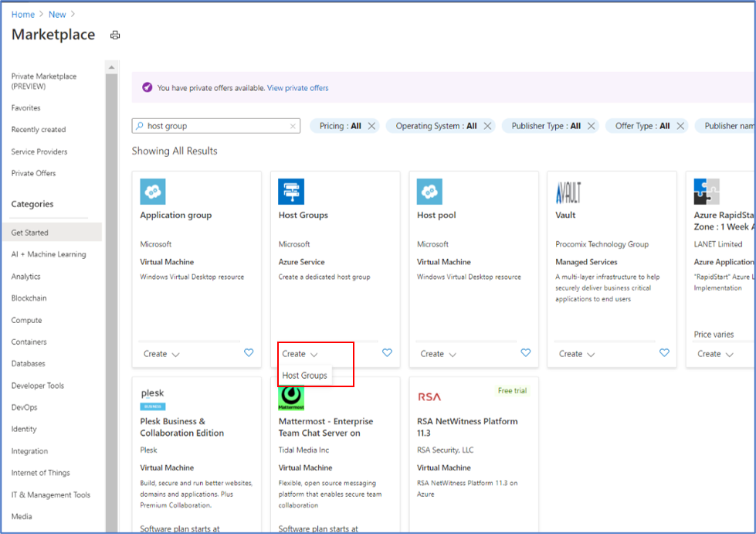Viewport: 756px width, 534px height.
Task: Click the Application group card icon
Action: coord(153,192)
